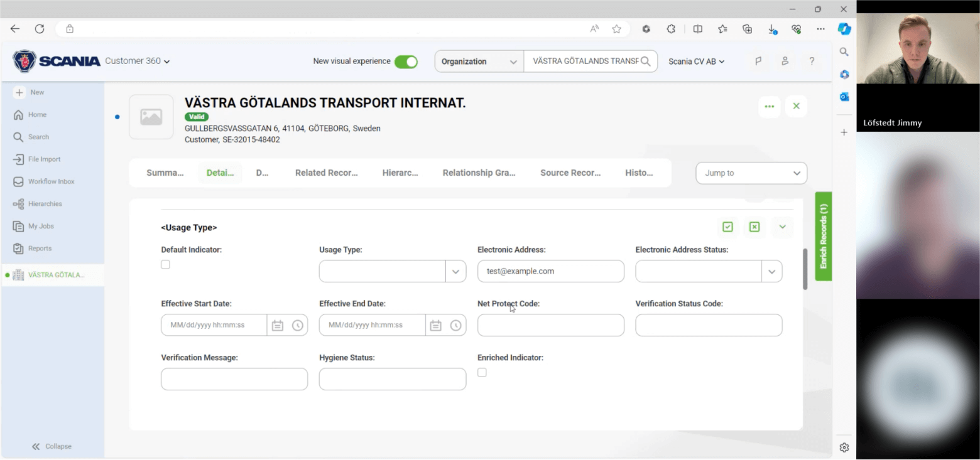Reload the page with refresh icon
This screenshot has height=460, width=980.
(x=40, y=29)
